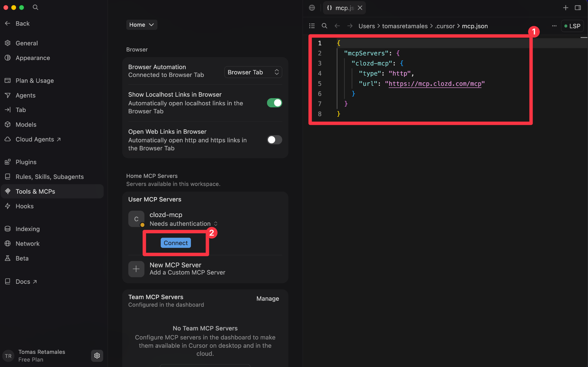Enable Open Web Links in Browser toggle
This screenshot has width=588, height=367.
tap(274, 140)
